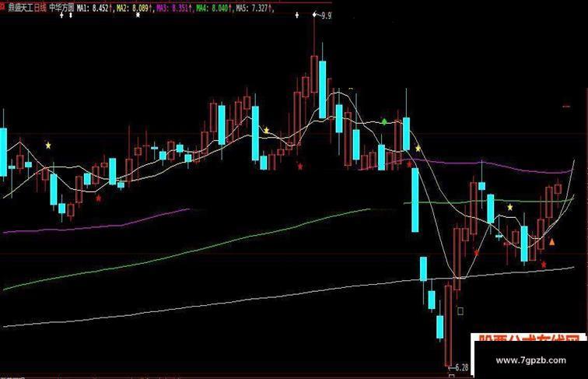Image resolution: width=588 pixels, height=379 pixels.
Task: Click the white double-arrow marker under 中华方圆
Action: pyautogui.click(x=71, y=15)
